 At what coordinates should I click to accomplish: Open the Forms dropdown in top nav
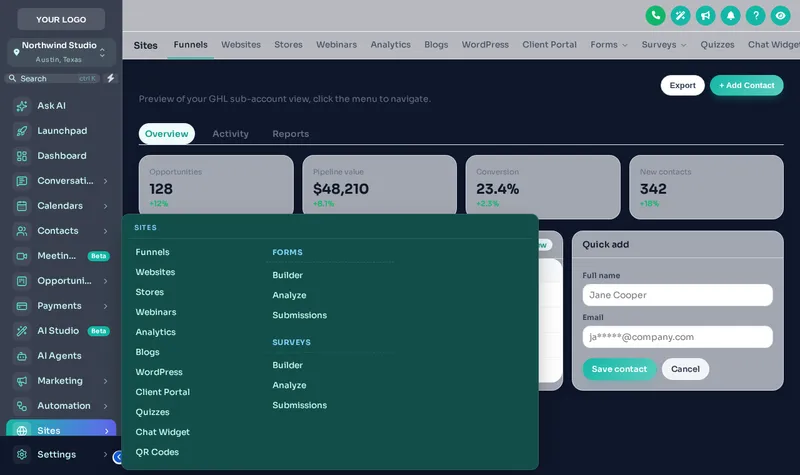pos(609,44)
